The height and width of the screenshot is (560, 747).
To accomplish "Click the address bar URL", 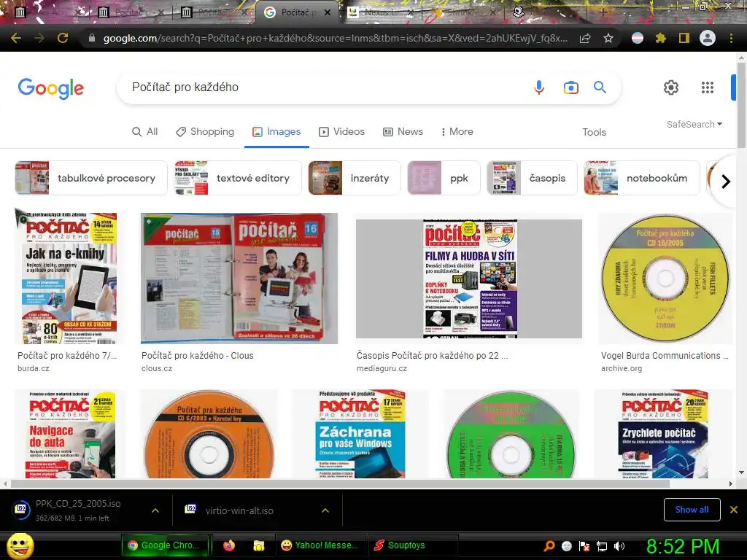I will pyautogui.click(x=335, y=38).
